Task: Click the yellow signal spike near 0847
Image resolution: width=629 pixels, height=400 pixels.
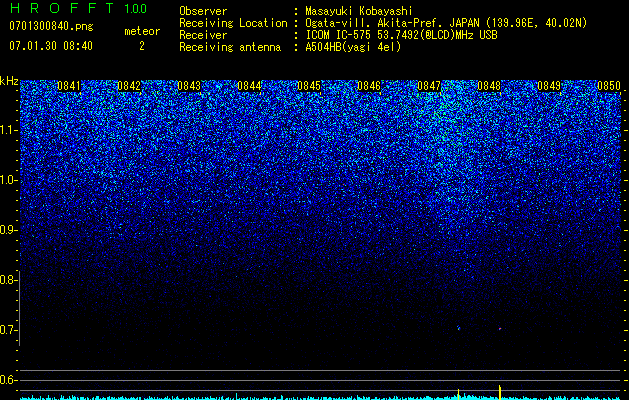Action: tap(459, 394)
